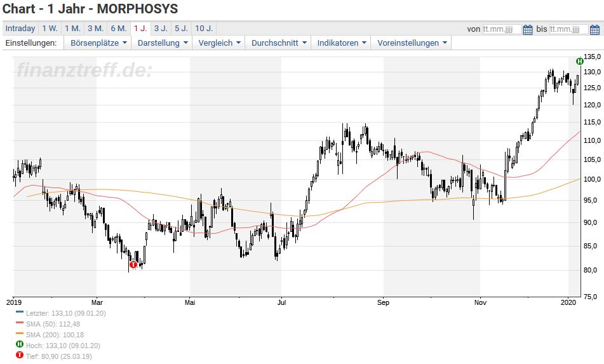Click the blue Letzter legend color swatch
The width and height of the screenshot is (604, 364).
pos(20,312)
